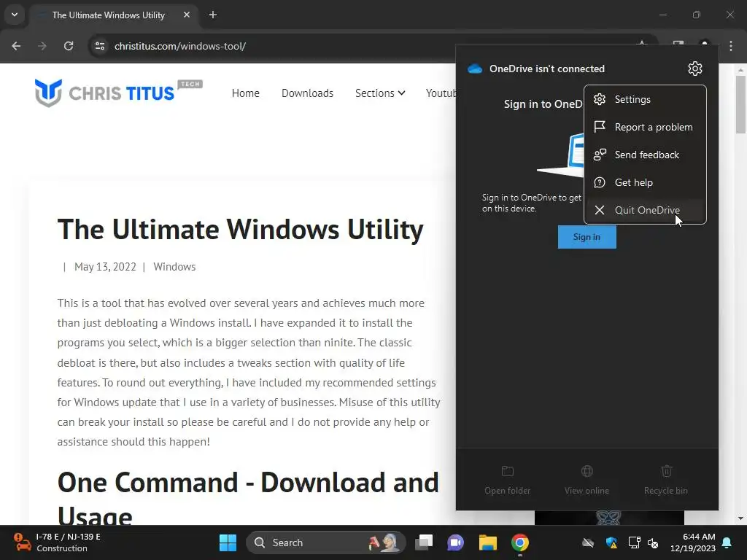This screenshot has height=560, width=747.
Task: Select Settings in OneDrive menu
Action: 645,99
